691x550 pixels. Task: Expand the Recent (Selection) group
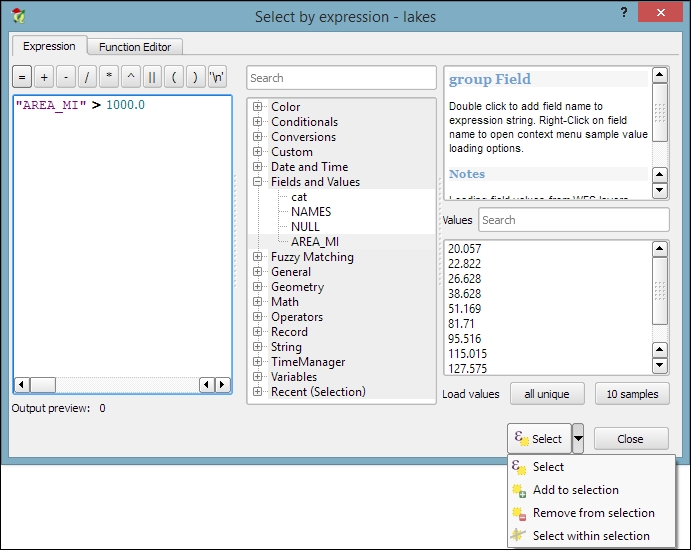pyautogui.click(x=257, y=391)
